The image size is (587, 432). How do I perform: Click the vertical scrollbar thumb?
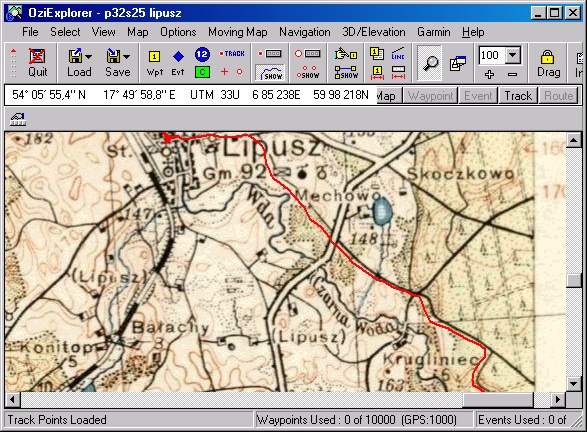click(574, 281)
